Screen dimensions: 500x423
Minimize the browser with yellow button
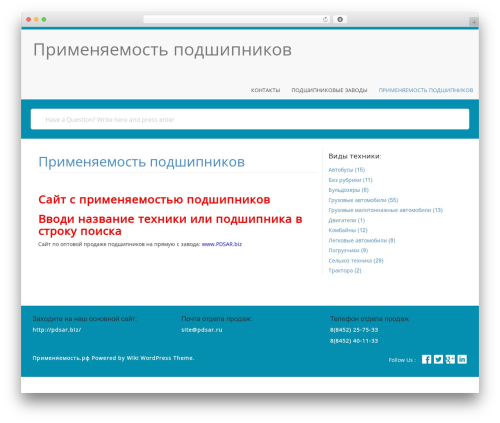pos(36,19)
